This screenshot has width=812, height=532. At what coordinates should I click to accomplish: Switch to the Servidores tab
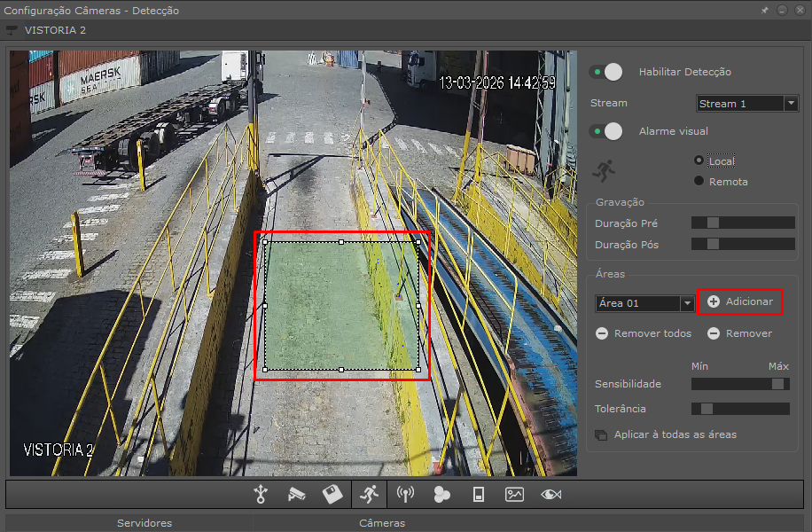pyautogui.click(x=144, y=523)
